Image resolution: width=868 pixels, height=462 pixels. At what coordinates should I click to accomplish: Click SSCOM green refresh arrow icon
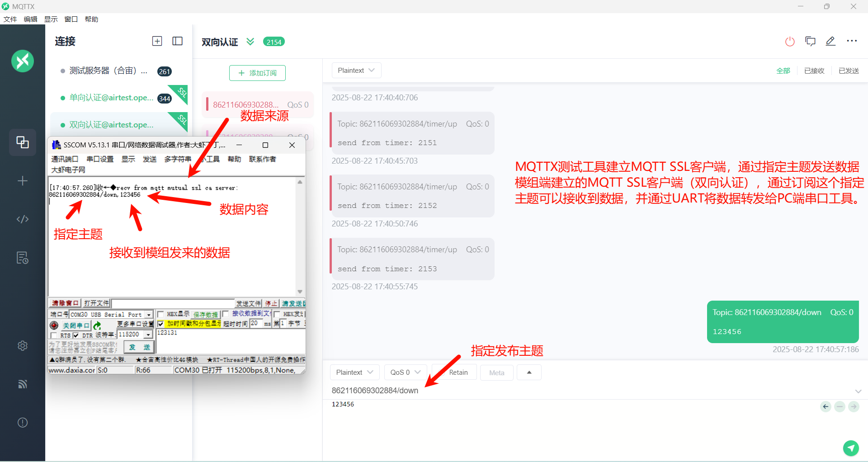(97, 325)
